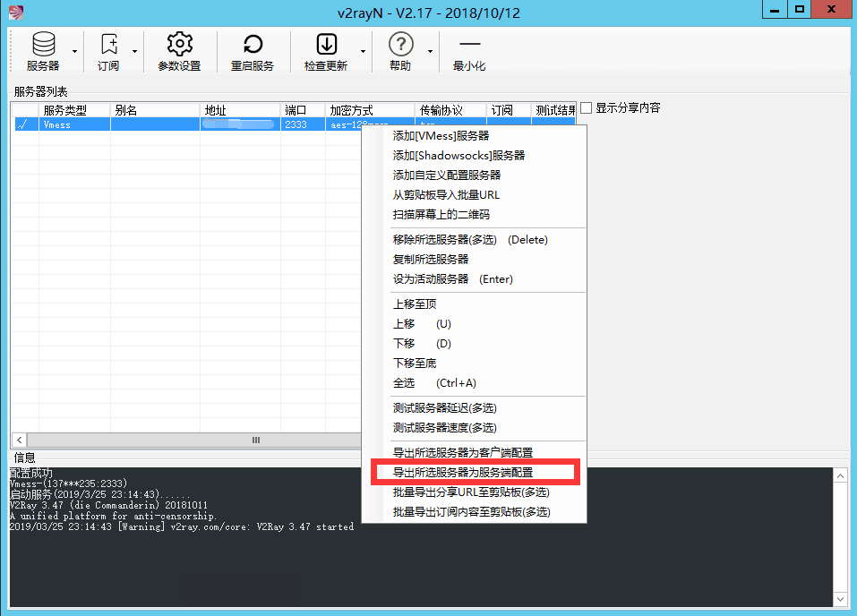Select 扫描屏幕上的二维码 menu entry

pyautogui.click(x=441, y=215)
